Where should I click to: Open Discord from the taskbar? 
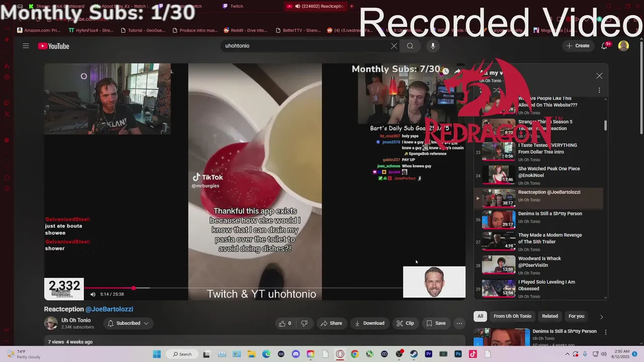tap(295, 354)
